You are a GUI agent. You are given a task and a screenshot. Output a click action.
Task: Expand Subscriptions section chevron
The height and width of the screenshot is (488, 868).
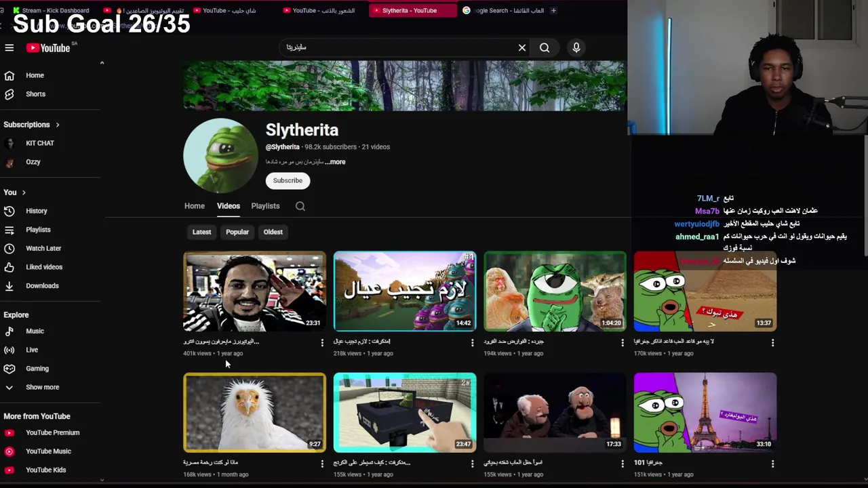pos(58,125)
